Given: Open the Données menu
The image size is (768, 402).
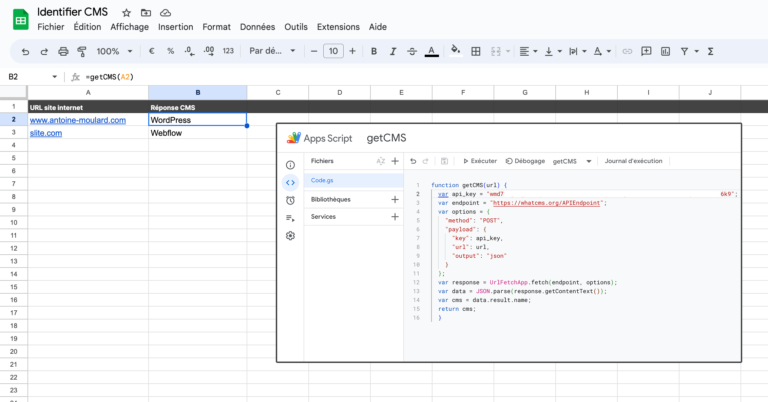Looking at the screenshot, I should [x=257, y=27].
